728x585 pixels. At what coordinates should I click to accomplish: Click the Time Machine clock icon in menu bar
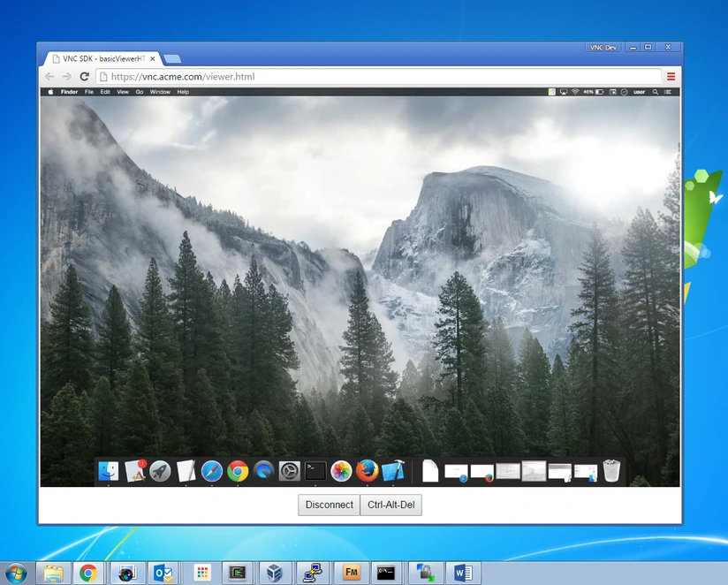click(625, 92)
